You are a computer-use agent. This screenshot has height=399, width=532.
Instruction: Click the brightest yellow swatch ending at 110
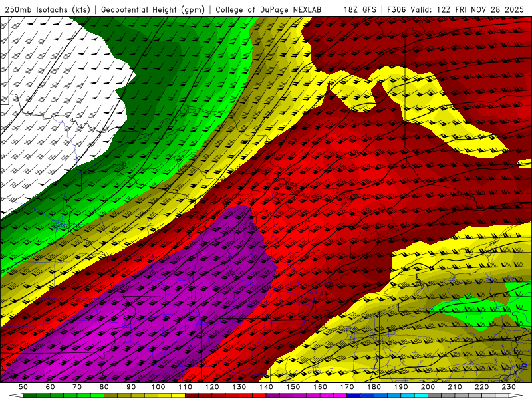178,395
